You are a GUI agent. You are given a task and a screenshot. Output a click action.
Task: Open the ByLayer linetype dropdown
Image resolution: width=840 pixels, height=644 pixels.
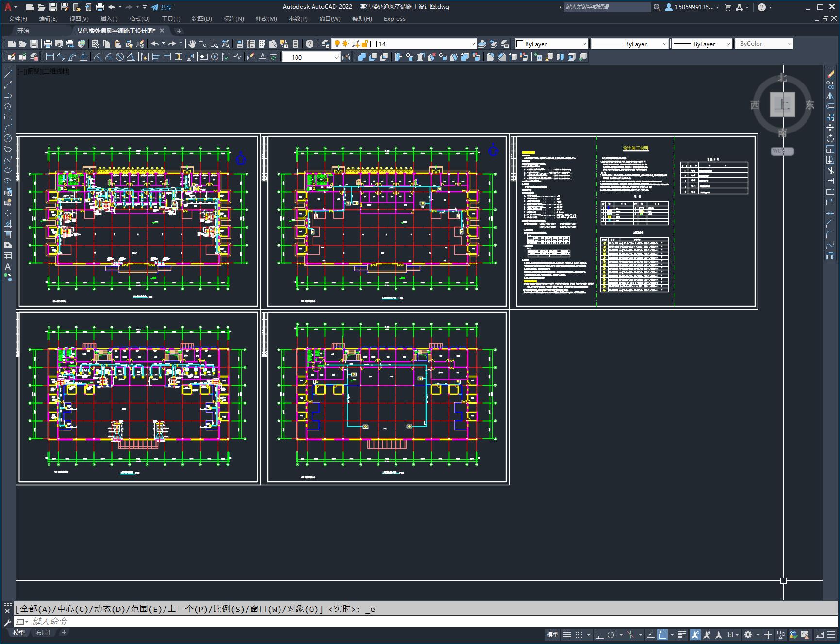point(630,44)
